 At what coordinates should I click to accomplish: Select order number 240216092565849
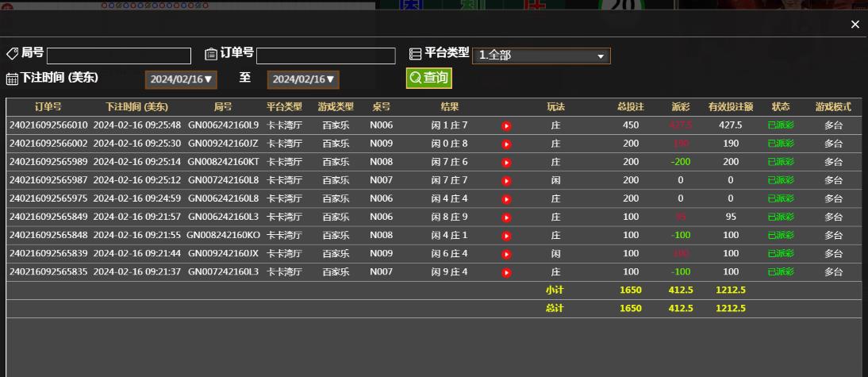[48, 217]
